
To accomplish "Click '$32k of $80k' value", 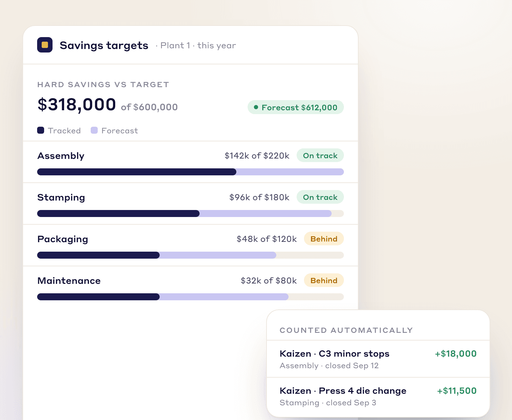I will coord(269,281).
